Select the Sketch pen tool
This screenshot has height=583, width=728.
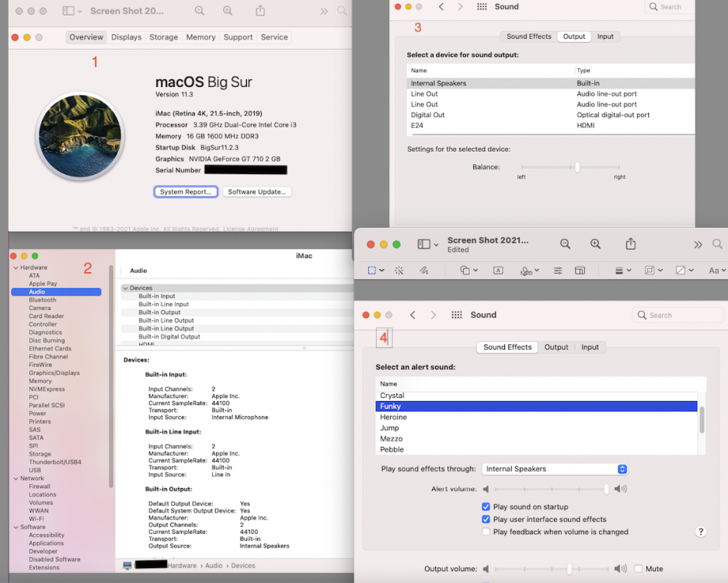click(424, 271)
